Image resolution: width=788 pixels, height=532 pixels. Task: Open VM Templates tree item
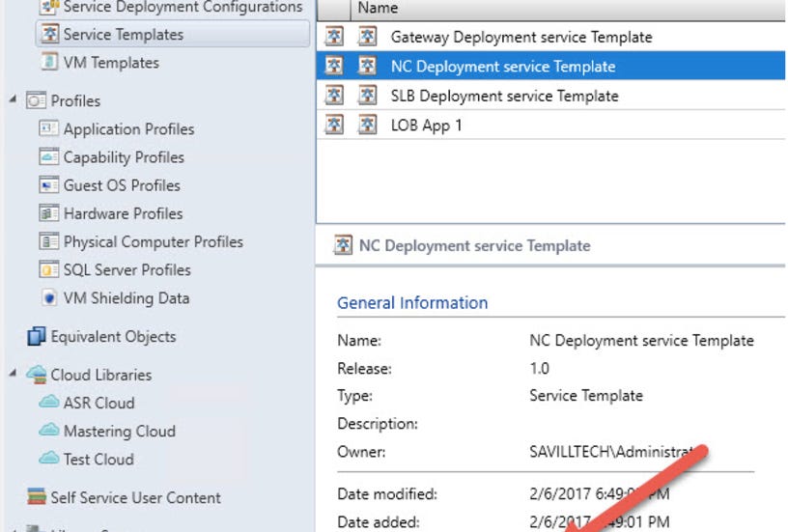click(111, 63)
